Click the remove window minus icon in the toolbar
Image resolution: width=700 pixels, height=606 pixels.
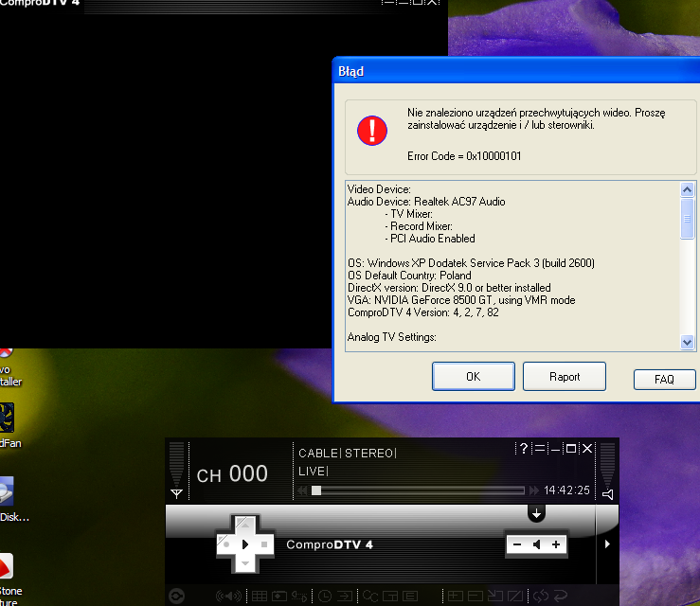475,596
